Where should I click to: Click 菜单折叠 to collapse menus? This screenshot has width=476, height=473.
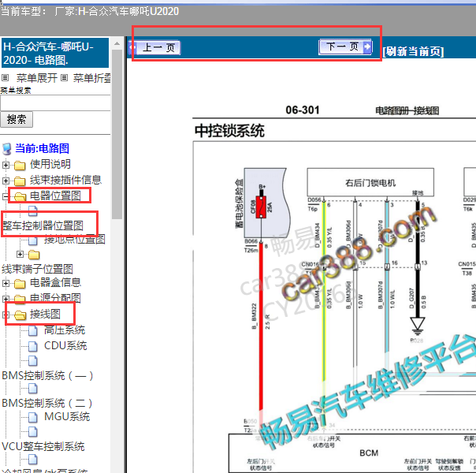point(92,78)
